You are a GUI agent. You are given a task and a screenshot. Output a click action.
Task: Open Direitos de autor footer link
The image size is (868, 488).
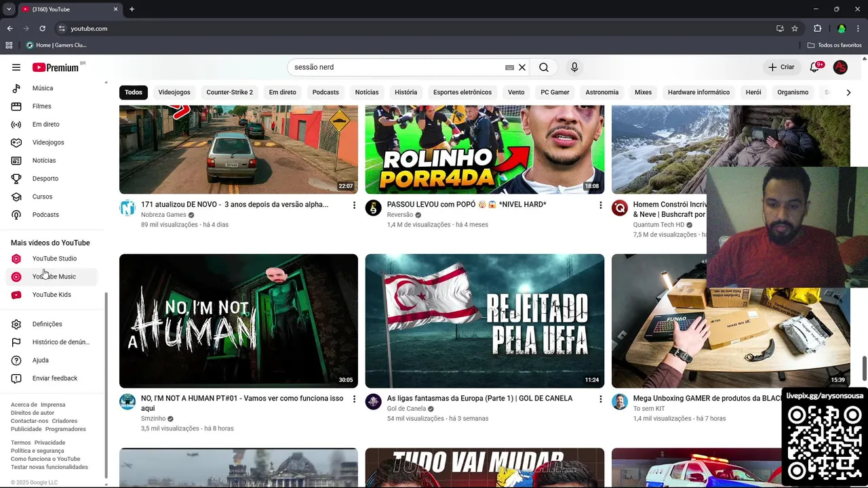coord(33,413)
